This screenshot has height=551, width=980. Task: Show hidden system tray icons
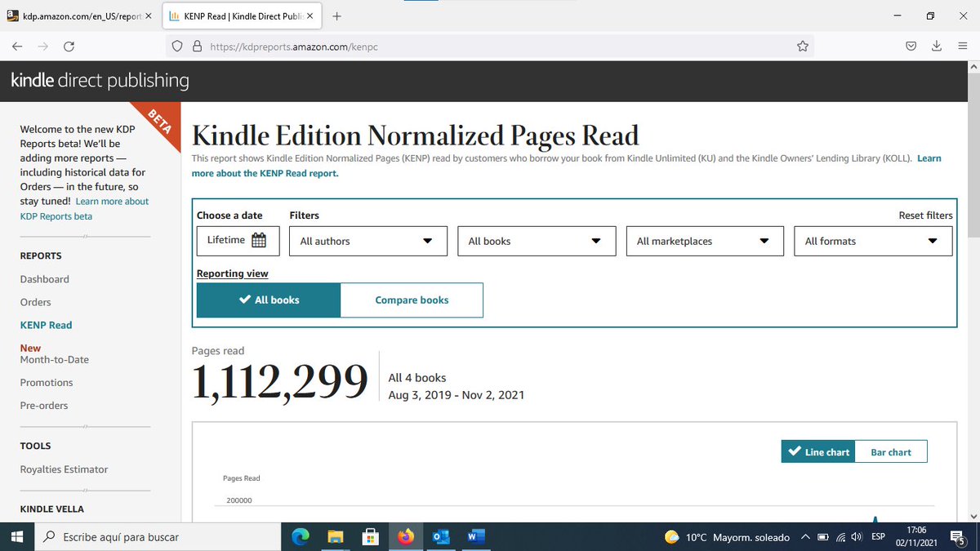click(x=805, y=537)
